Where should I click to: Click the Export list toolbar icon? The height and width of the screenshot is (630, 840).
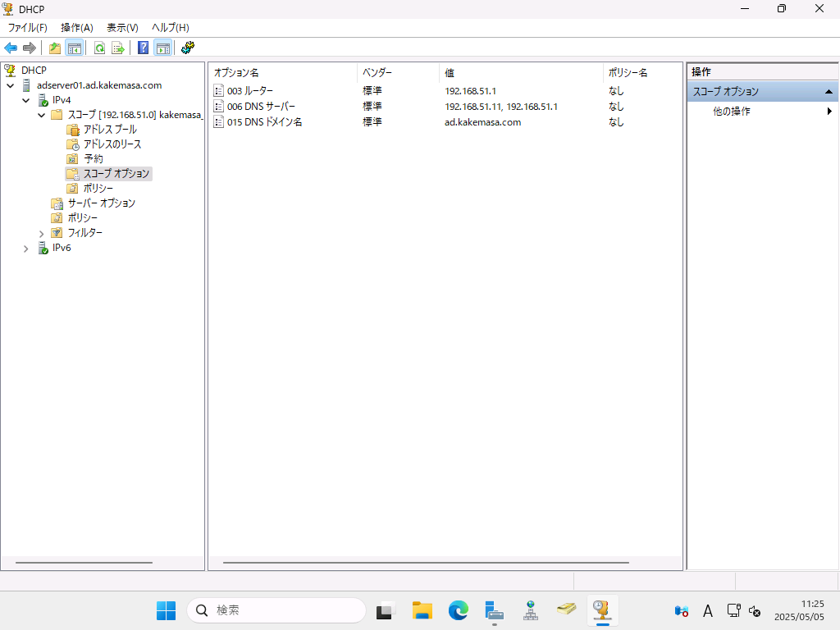[x=118, y=48]
